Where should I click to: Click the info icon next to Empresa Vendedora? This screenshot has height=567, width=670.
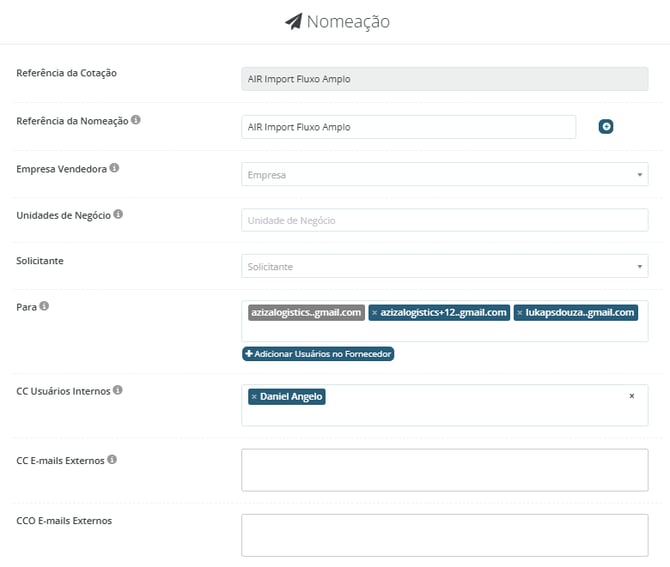click(x=114, y=168)
